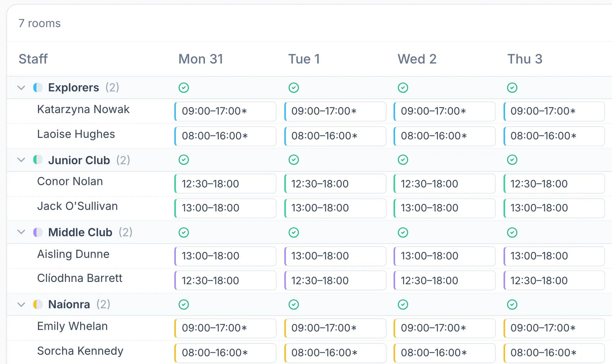Click Middle Club check icon for Thu 3
Viewport: 612px width, 364px height.
click(512, 232)
